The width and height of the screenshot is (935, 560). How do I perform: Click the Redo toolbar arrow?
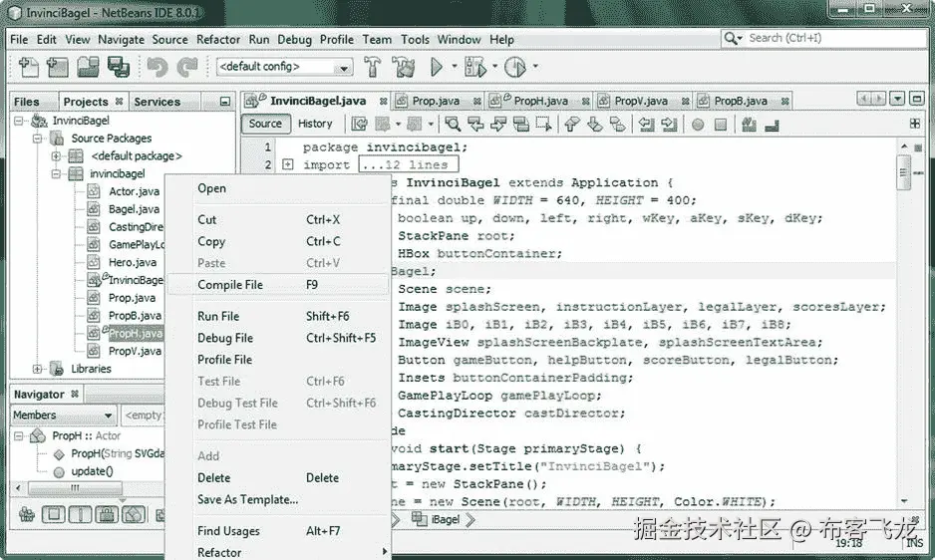(187, 67)
